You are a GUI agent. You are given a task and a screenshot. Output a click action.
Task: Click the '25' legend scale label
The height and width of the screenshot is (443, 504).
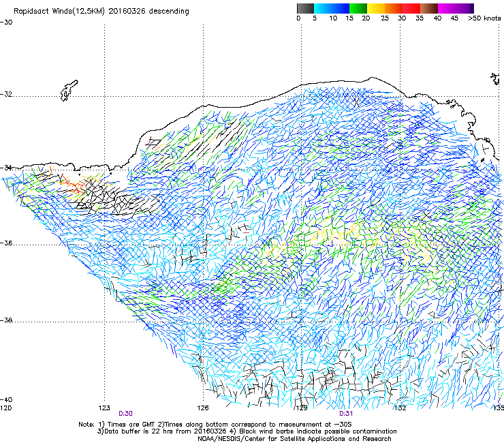[385, 18]
